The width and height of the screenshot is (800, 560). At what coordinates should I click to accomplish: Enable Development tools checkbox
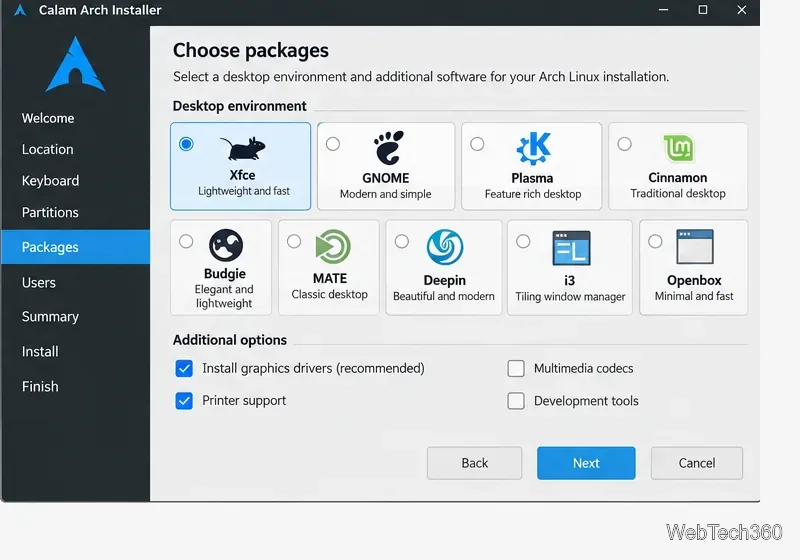tap(516, 401)
